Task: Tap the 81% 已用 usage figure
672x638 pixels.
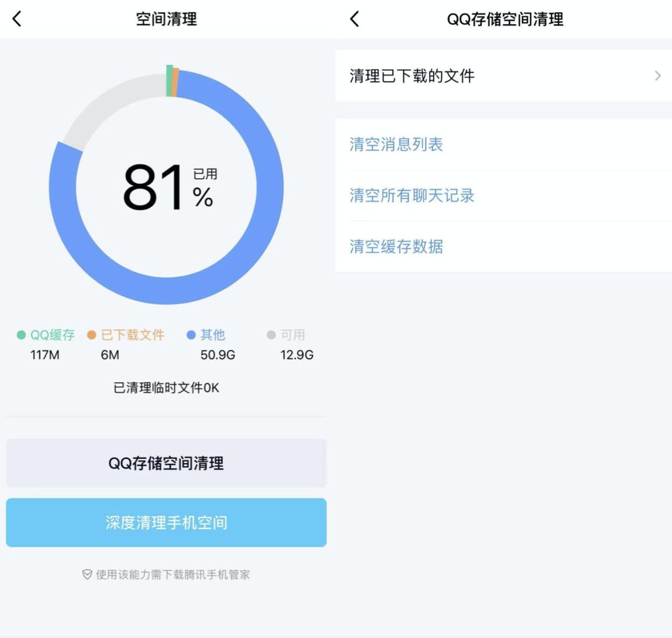Action: [x=170, y=187]
